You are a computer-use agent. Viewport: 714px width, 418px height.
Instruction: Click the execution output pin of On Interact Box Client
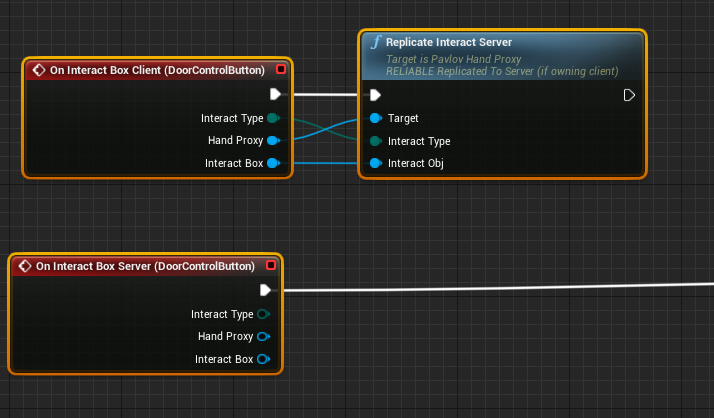click(x=275, y=94)
